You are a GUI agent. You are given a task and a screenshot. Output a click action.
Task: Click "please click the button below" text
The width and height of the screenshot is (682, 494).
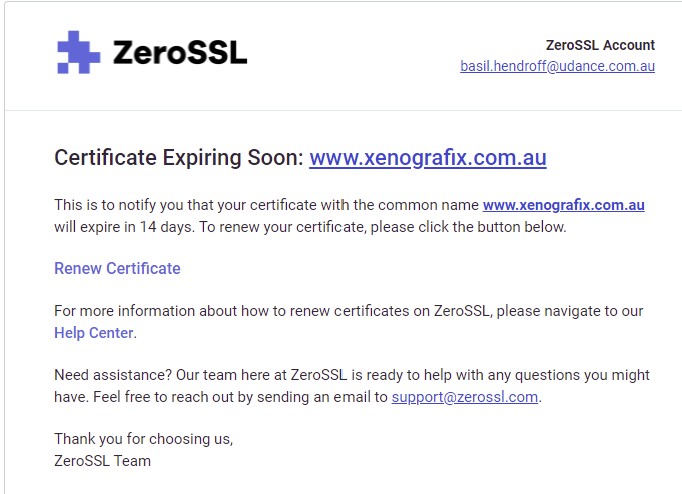point(468,227)
